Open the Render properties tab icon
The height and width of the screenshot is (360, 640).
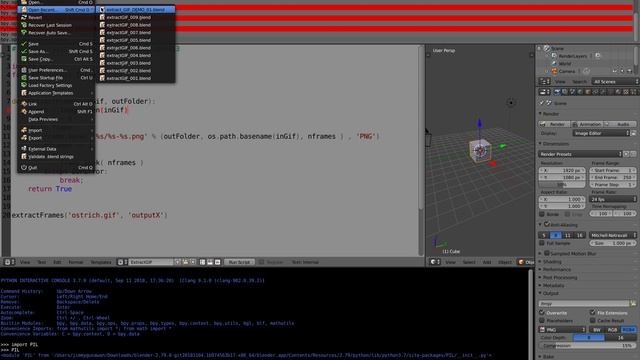557,92
